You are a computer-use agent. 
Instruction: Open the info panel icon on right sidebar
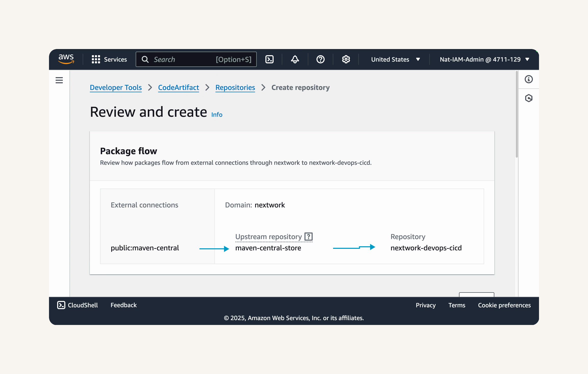point(529,79)
